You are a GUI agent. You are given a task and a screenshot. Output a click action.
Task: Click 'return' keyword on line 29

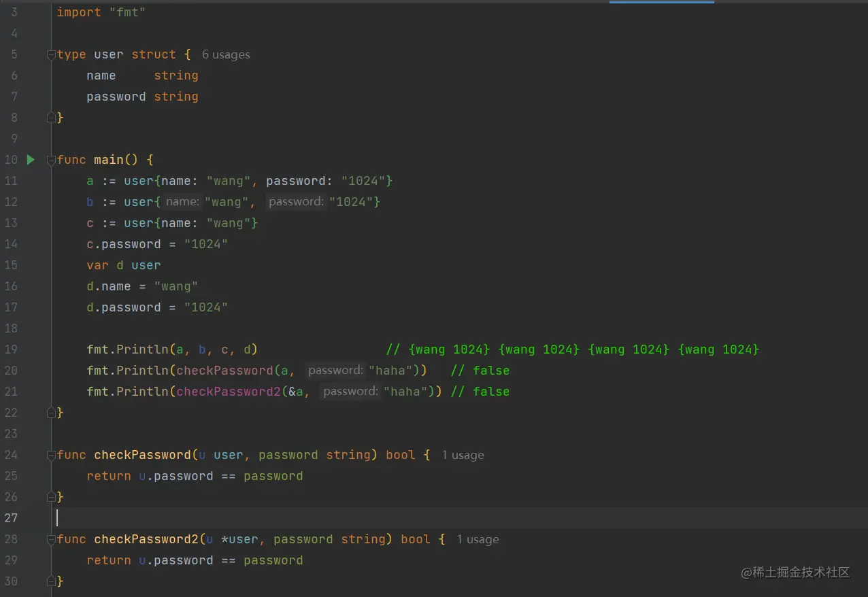[x=109, y=560]
